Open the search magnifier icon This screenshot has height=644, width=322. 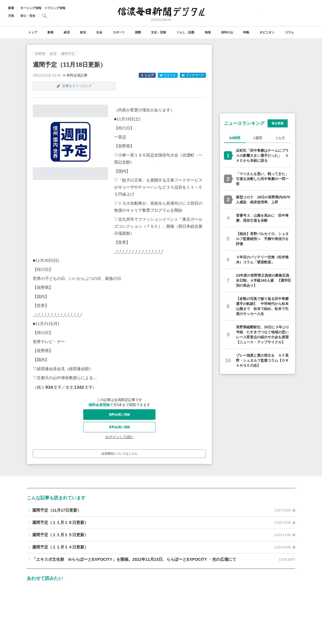[44, 16]
